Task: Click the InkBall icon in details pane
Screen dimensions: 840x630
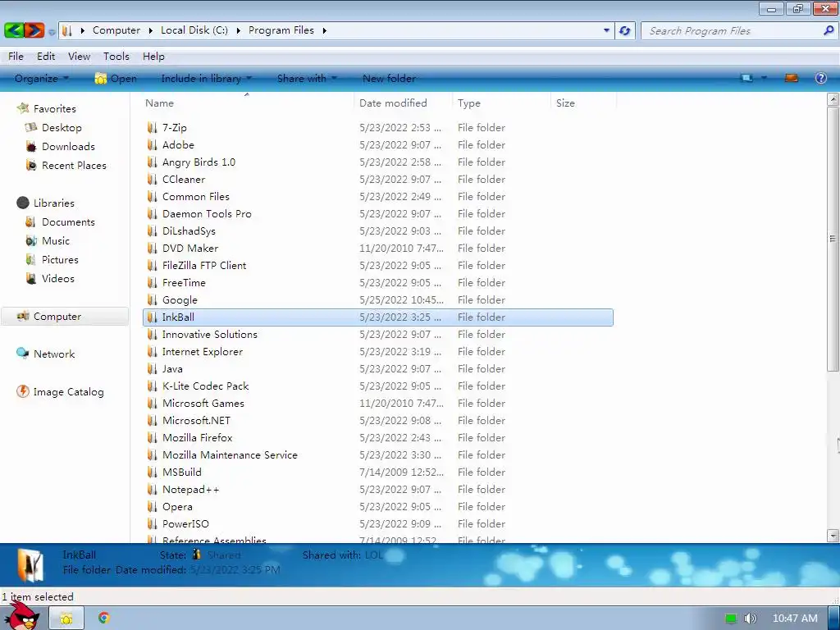Action: point(30,566)
